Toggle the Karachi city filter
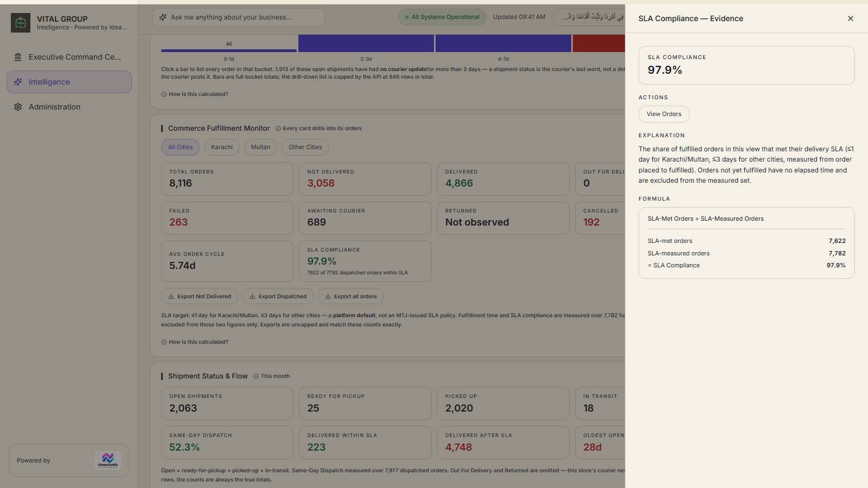Screen dimensions: 868x488 [x=222, y=147]
